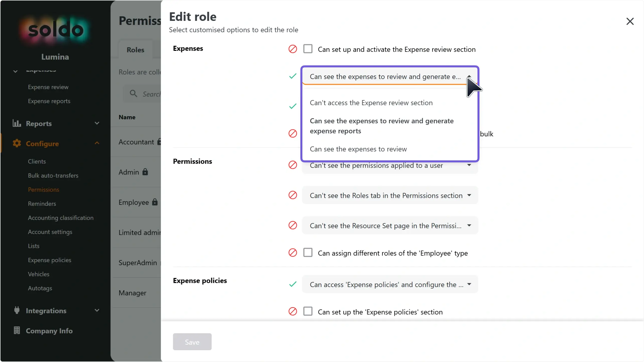Close the Edit role panel
This screenshot has height=362, width=644.
tap(630, 21)
